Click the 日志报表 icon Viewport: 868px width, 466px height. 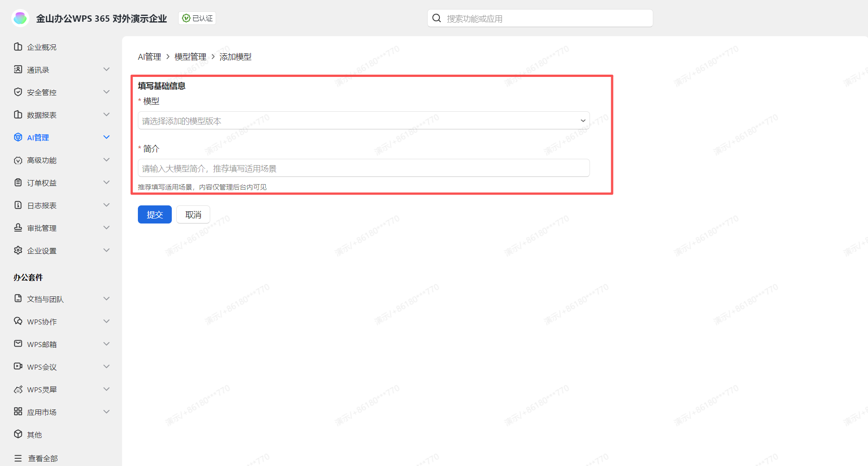tap(18, 205)
